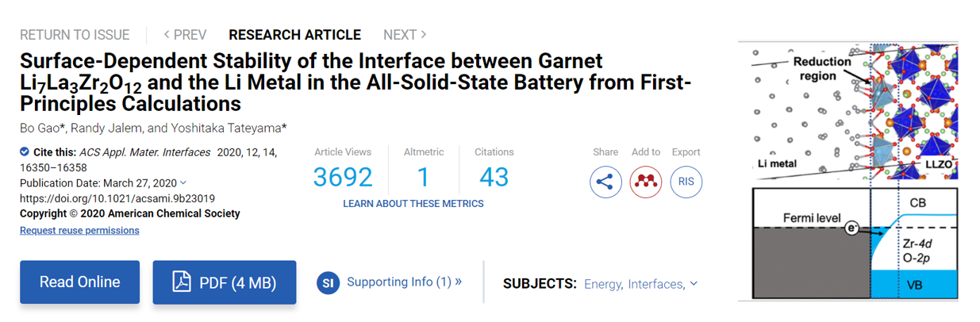Viewport: 980px width, 322px height.
Task: Click the NEXT right chevron
Action: 424,35
